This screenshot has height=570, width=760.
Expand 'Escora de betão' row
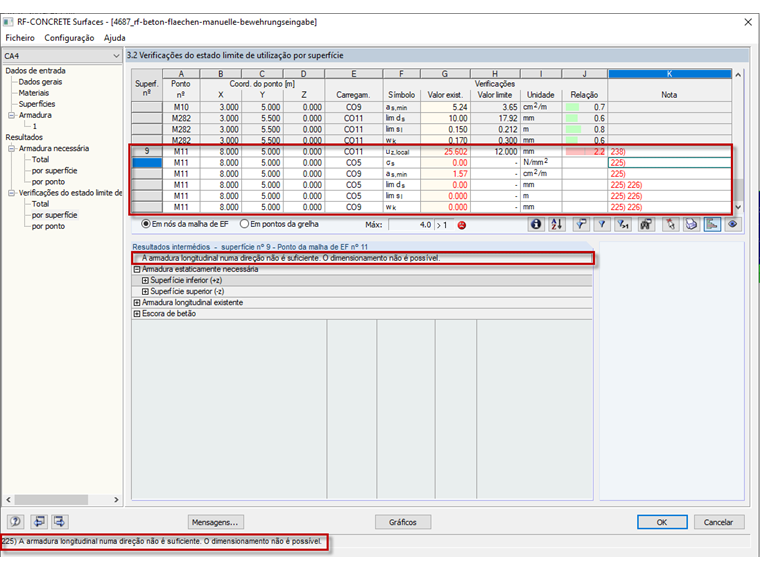click(x=137, y=314)
